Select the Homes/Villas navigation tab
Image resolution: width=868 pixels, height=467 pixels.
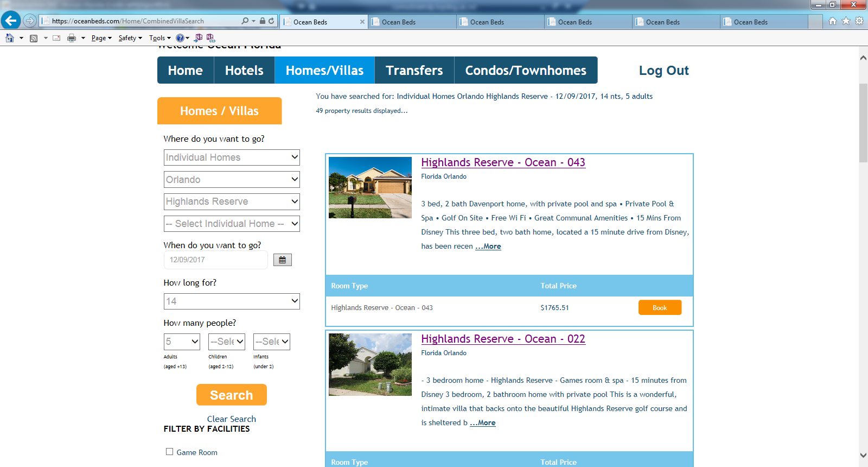(325, 70)
